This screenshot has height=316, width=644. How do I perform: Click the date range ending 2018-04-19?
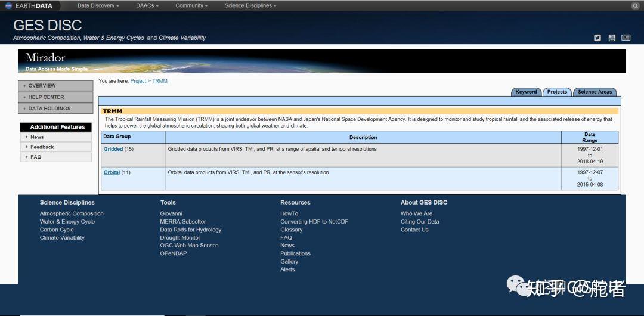(x=590, y=156)
